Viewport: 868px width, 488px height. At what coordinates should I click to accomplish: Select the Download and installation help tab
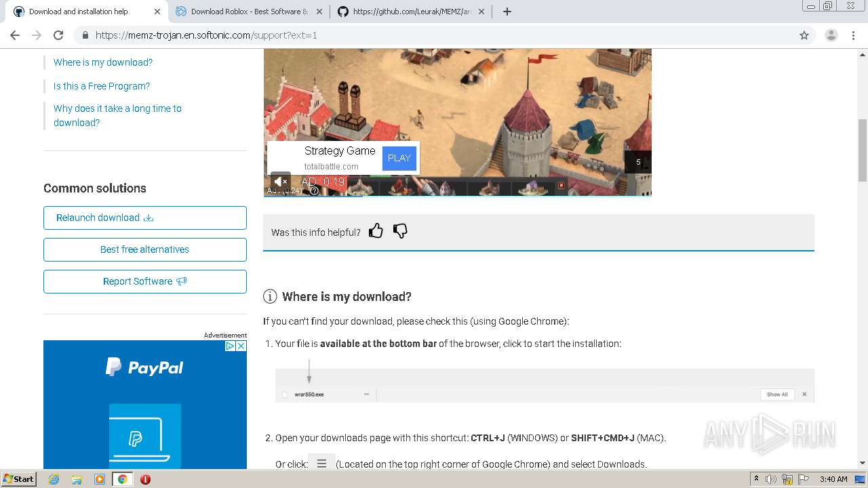pos(87,12)
